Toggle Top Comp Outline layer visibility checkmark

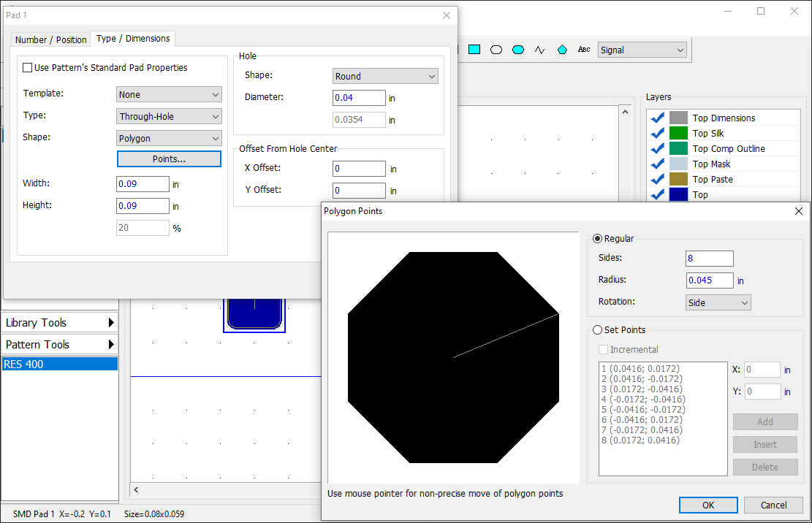coord(658,148)
